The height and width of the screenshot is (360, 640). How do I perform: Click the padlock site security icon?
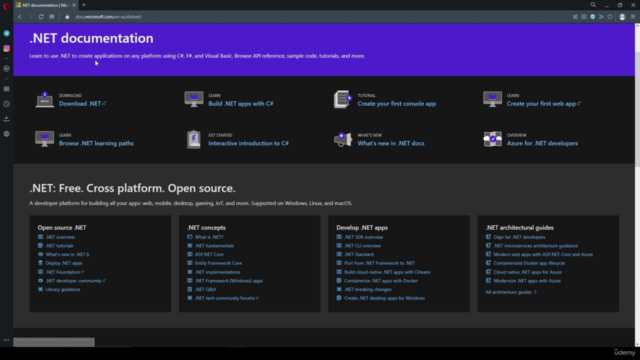pos(67,17)
